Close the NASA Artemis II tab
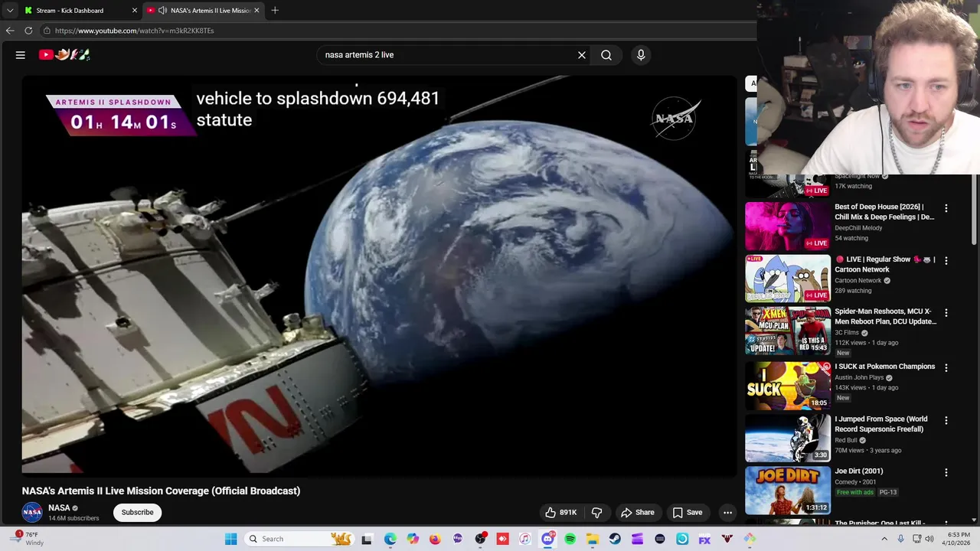 [256, 11]
